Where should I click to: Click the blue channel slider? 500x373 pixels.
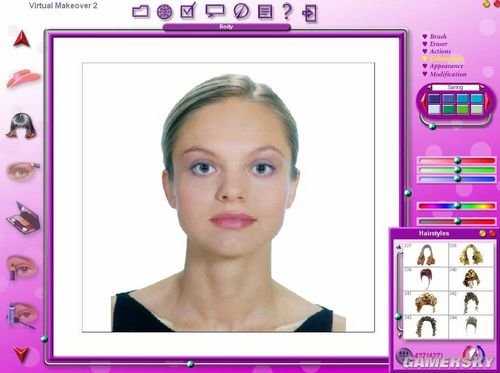[457, 179]
